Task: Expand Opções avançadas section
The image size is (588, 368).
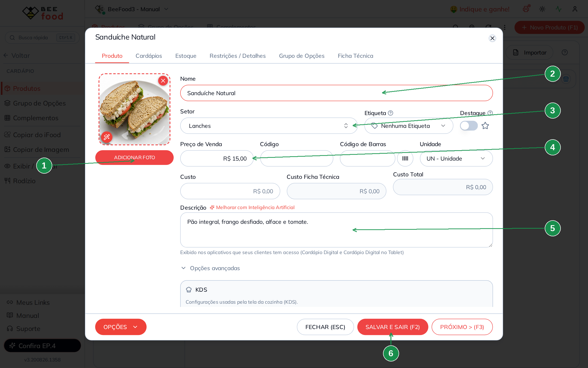Action: (x=211, y=268)
